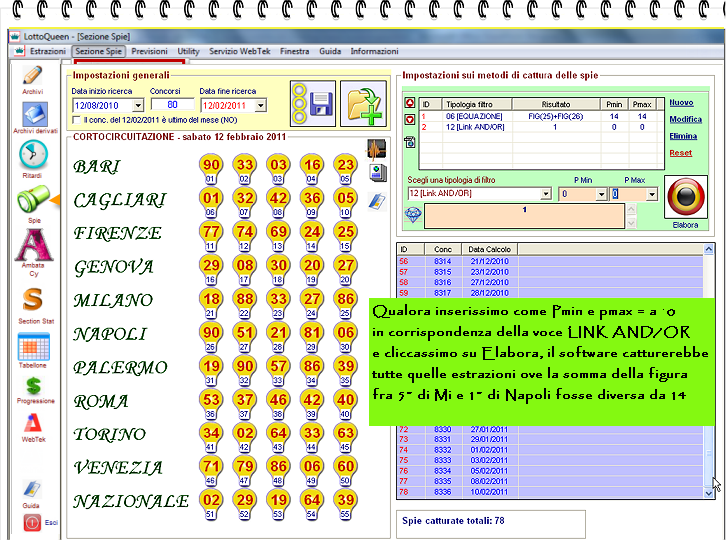Move filter up with the red up arrow
726x540 pixels.
click(410, 103)
